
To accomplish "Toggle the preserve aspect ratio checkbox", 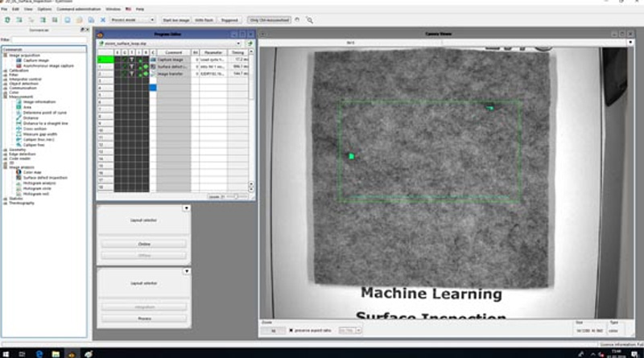I will [291, 330].
